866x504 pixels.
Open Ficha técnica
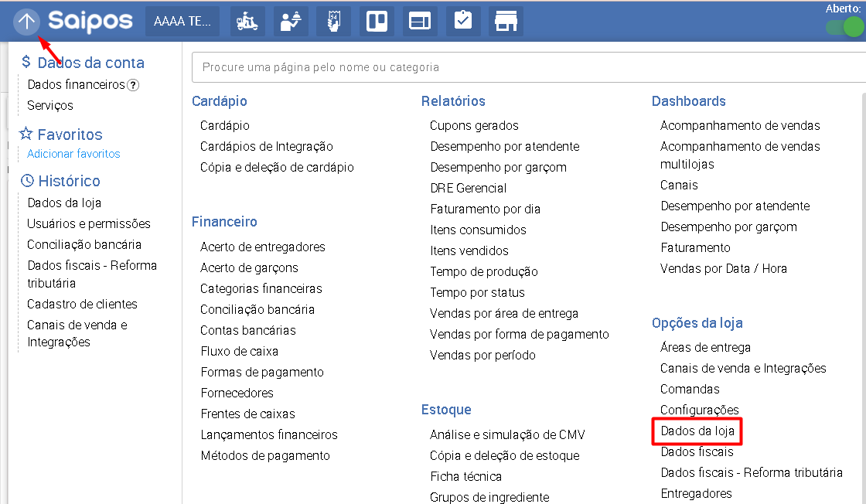pyautogui.click(x=466, y=477)
